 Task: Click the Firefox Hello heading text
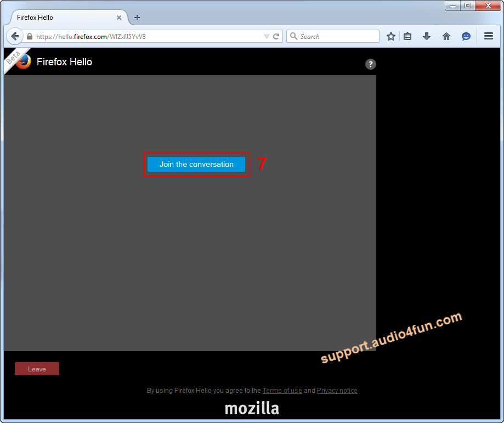[x=64, y=62]
